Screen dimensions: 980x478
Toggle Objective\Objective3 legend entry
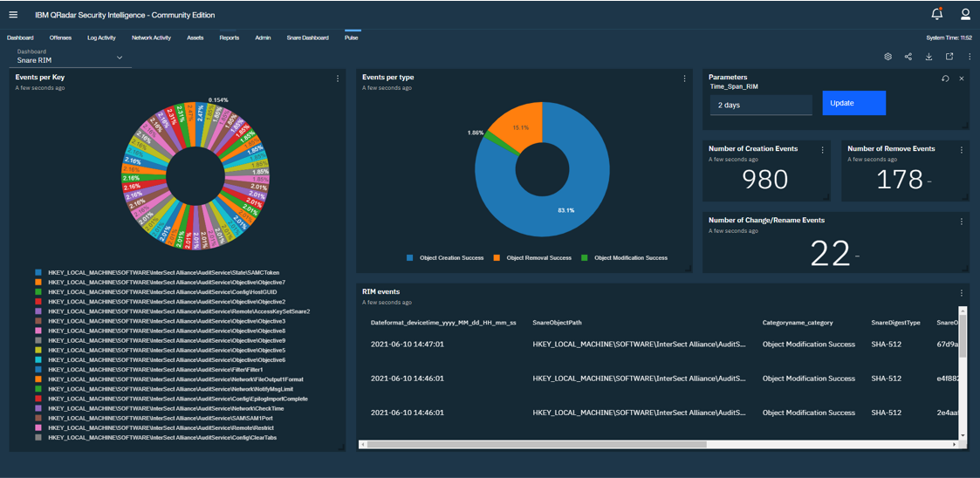point(160,321)
